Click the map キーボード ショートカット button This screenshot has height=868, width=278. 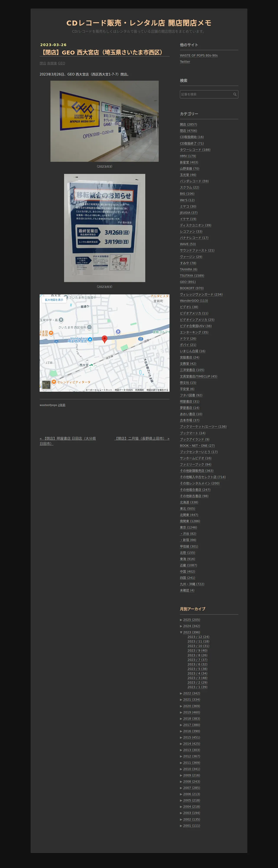[99, 390]
